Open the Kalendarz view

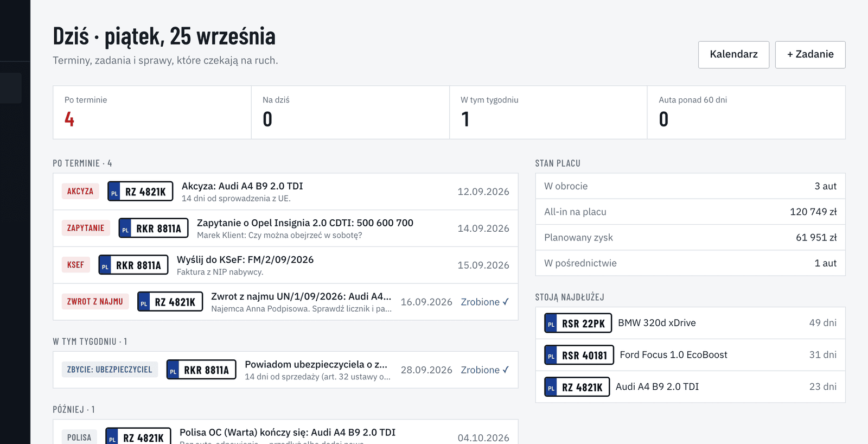733,54
